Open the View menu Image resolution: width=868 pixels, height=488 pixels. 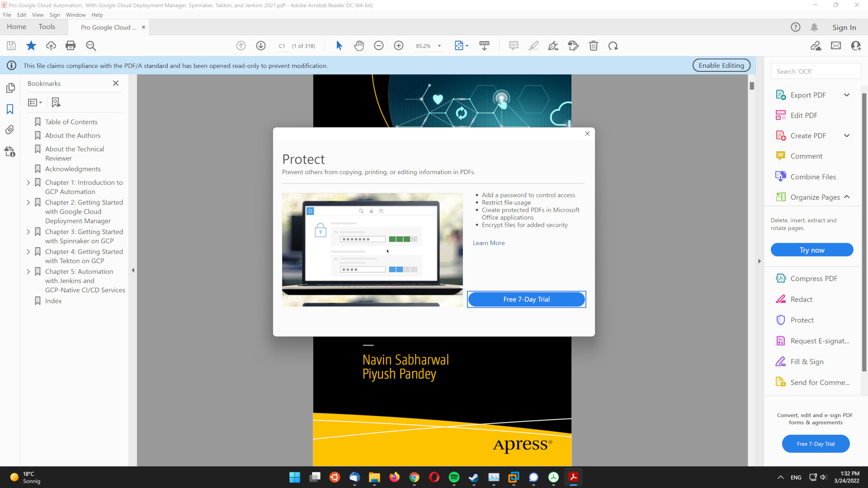pos(38,15)
